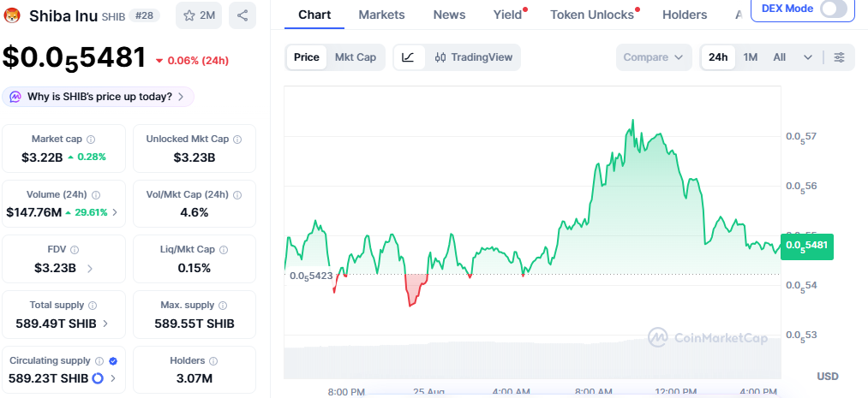This screenshot has height=398, width=868.
Task: Select Mkt Cap chart option
Action: tap(356, 57)
